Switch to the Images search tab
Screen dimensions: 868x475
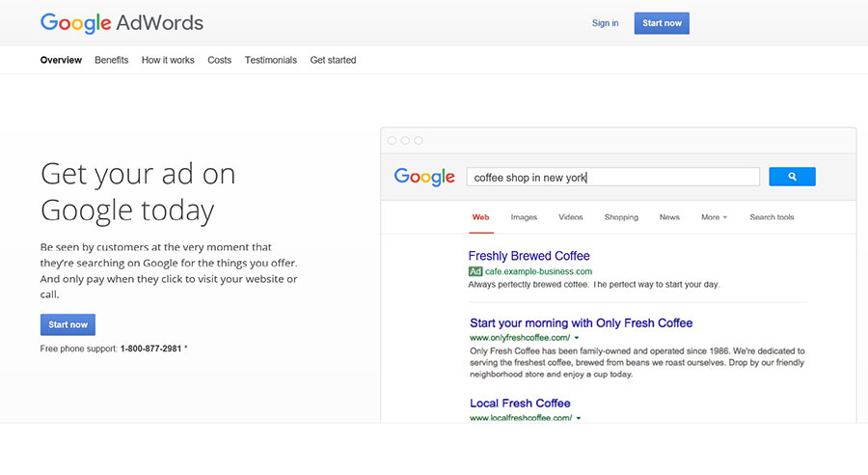click(524, 217)
